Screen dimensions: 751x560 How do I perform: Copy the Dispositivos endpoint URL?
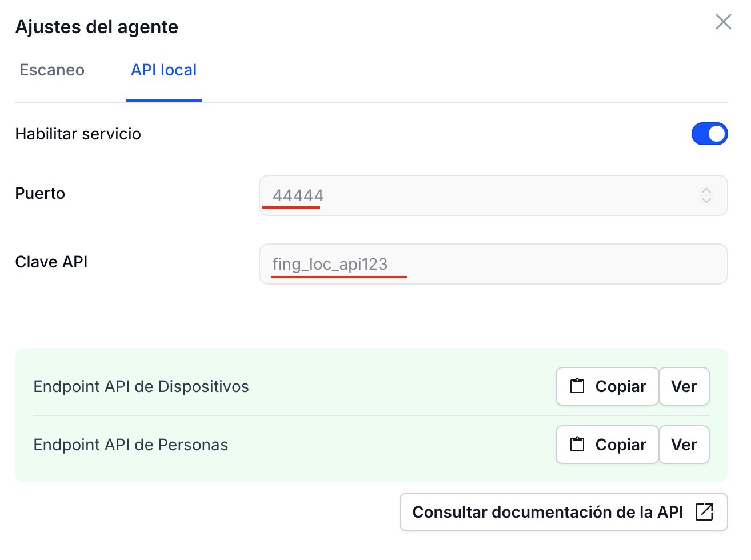point(607,386)
